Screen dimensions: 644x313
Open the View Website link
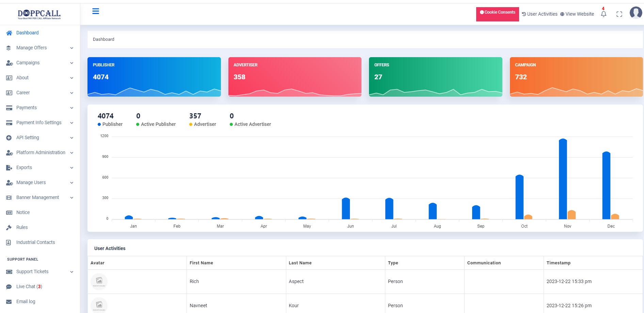pyautogui.click(x=577, y=14)
